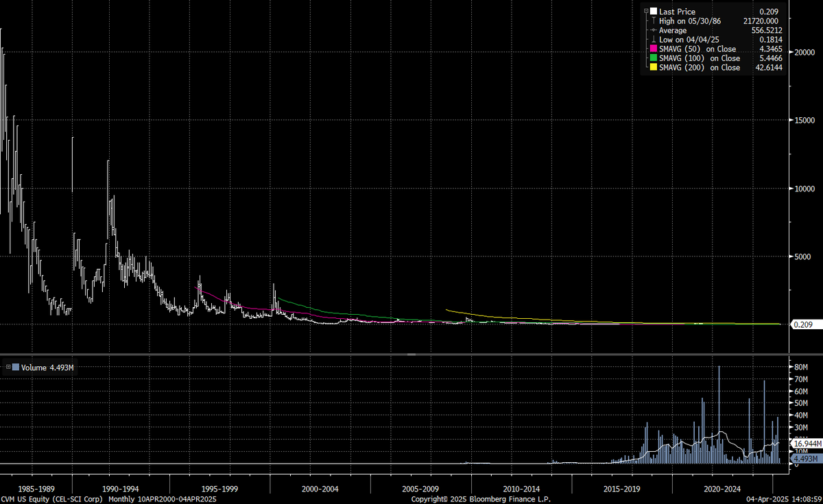Select the SMAVG (50) on Close label

[697, 49]
